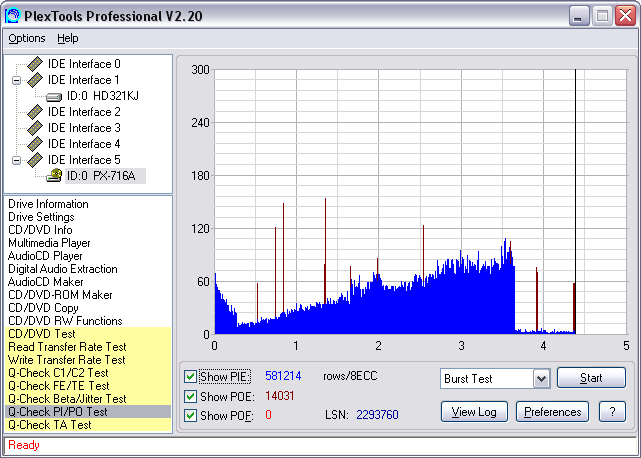Screen dimensions: 641x458
Task: Minimize the PlexTools window
Action: pos(579,16)
